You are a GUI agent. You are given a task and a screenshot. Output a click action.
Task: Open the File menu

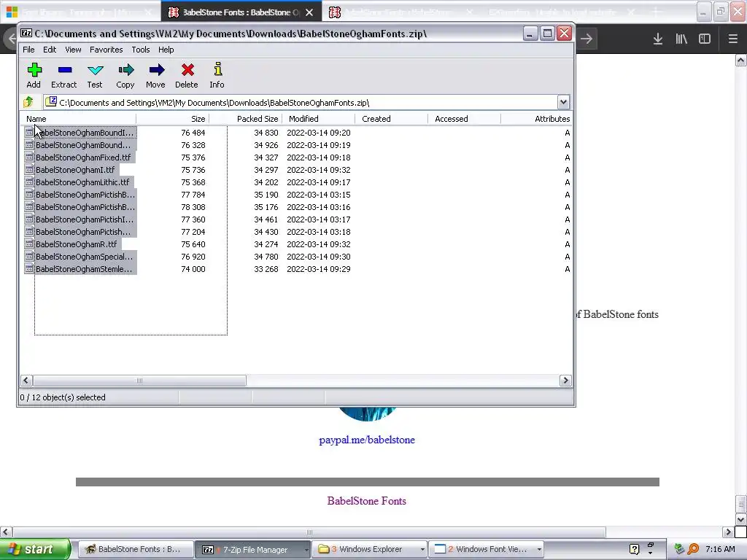(x=28, y=50)
